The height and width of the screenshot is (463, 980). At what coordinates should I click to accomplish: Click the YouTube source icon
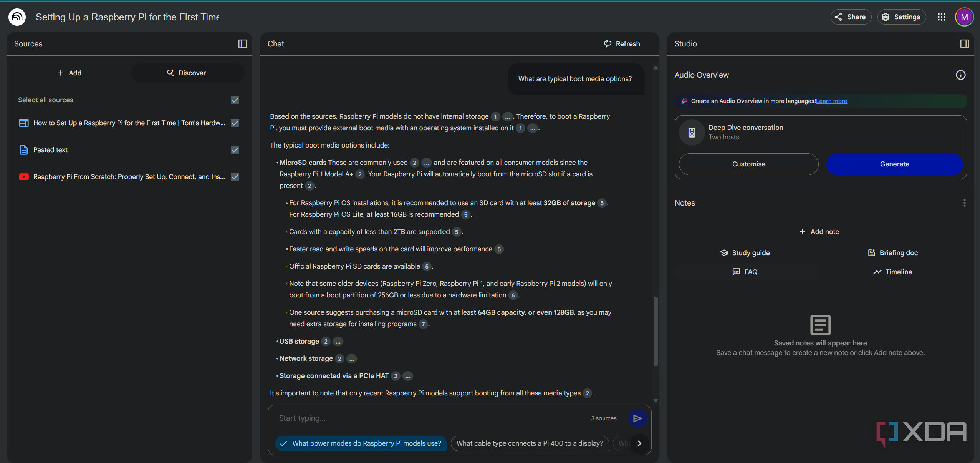[24, 177]
